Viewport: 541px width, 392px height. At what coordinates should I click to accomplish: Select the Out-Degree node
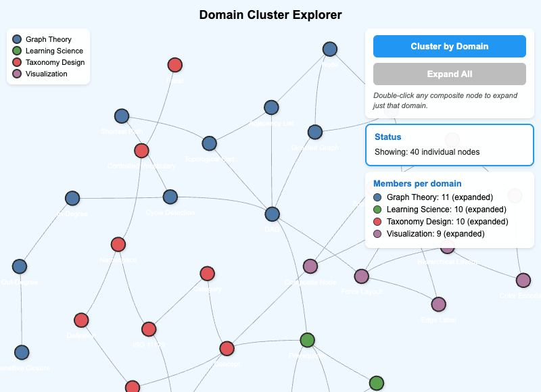[20, 266]
